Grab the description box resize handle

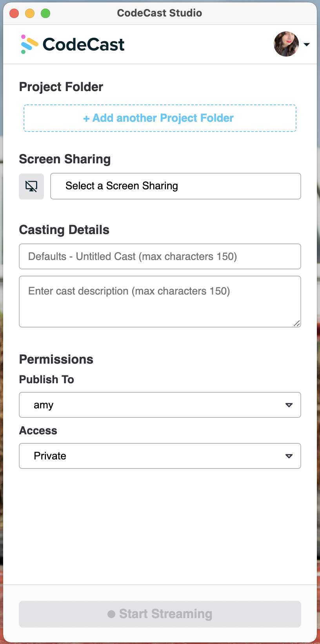tap(297, 323)
